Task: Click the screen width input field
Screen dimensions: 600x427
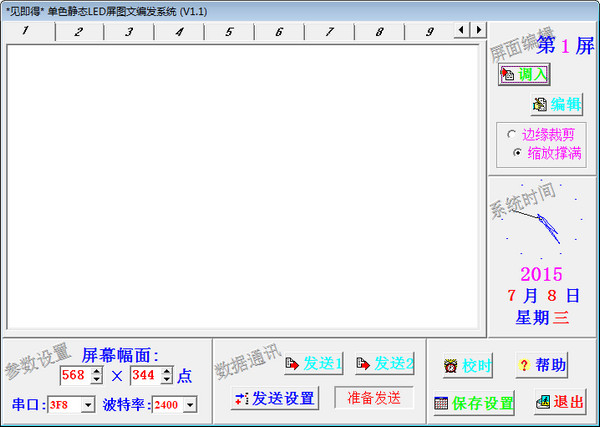Action: pos(73,376)
